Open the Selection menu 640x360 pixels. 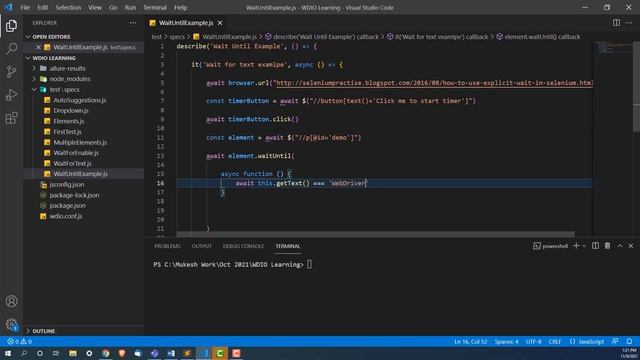(x=68, y=7)
